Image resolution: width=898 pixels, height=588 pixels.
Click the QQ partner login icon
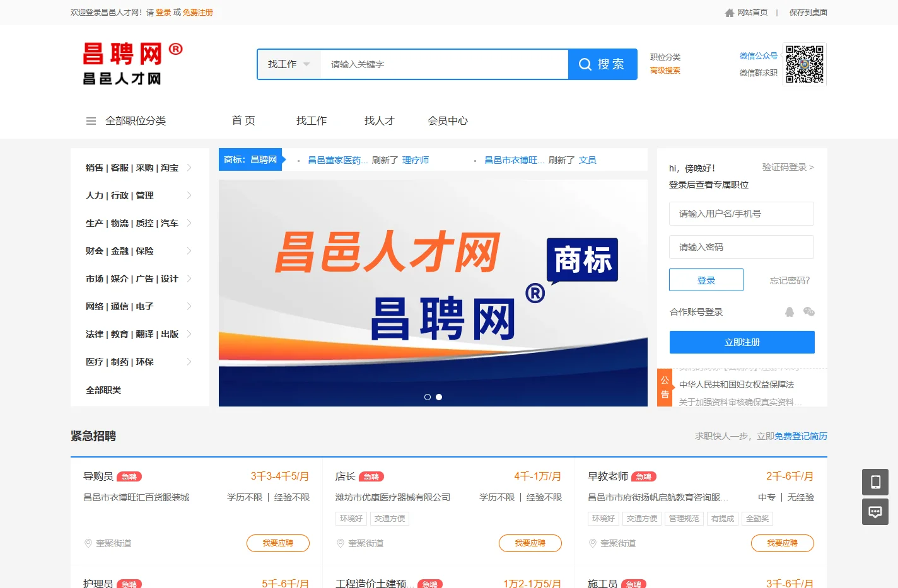790,312
